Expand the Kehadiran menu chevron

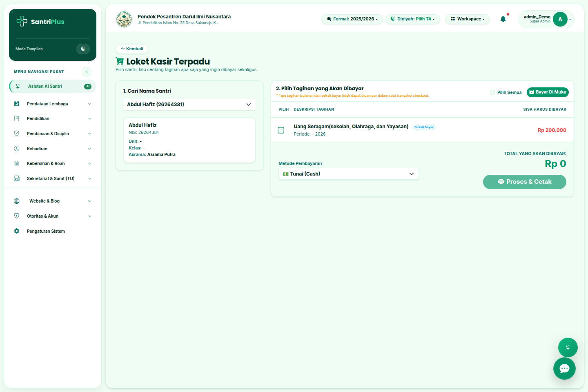[89, 149]
